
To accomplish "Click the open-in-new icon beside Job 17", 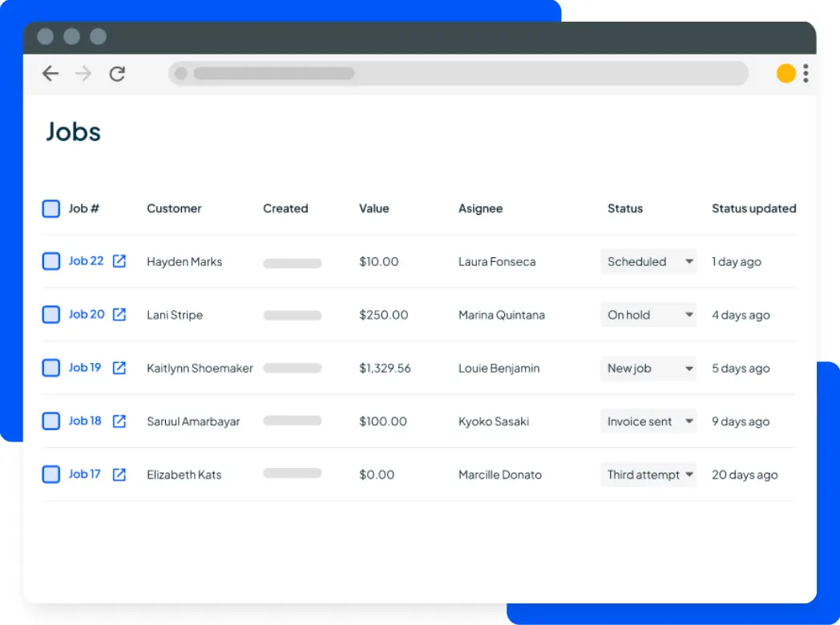I will pyautogui.click(x=119, y=474).
